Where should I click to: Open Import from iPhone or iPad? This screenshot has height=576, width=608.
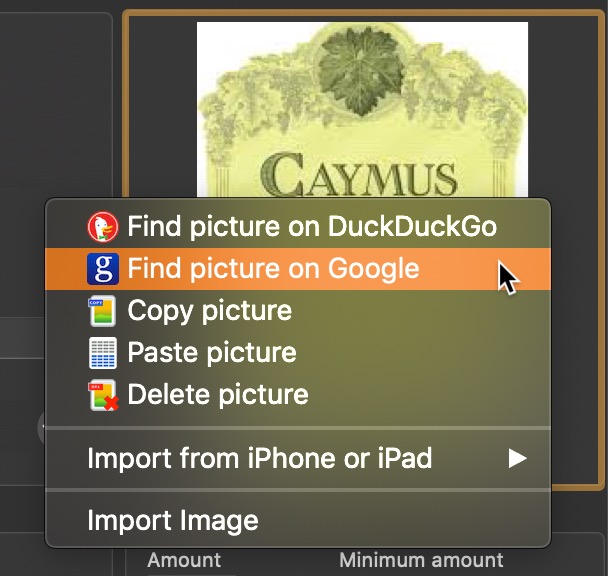[298, 458]
